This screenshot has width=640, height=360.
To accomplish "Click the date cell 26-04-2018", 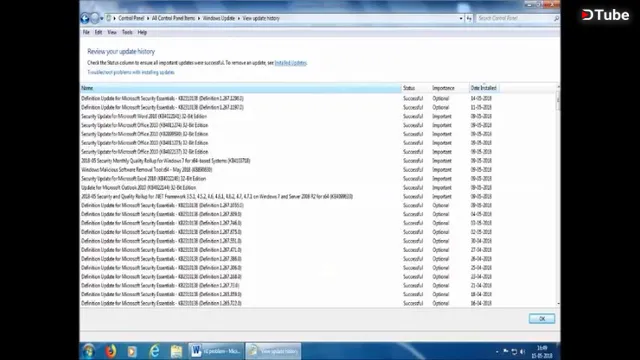I will 481,259.
